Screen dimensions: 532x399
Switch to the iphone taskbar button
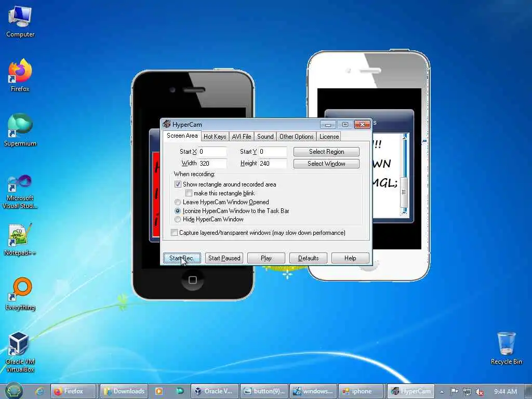361,391
